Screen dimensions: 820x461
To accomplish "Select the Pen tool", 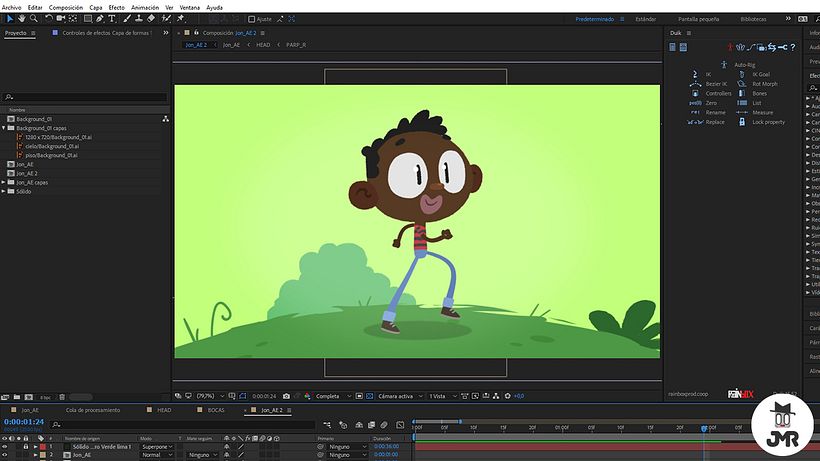I will pos(100,19).
